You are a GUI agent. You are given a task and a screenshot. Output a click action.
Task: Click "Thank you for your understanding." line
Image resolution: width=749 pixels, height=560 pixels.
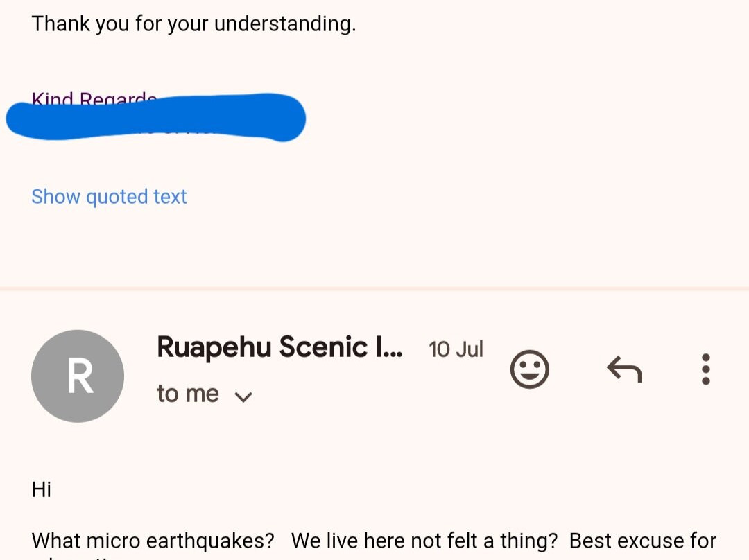(x=193, y=24)
